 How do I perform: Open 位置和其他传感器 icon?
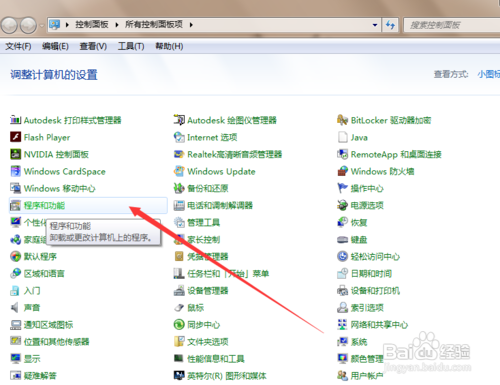(x=15, y=341)
